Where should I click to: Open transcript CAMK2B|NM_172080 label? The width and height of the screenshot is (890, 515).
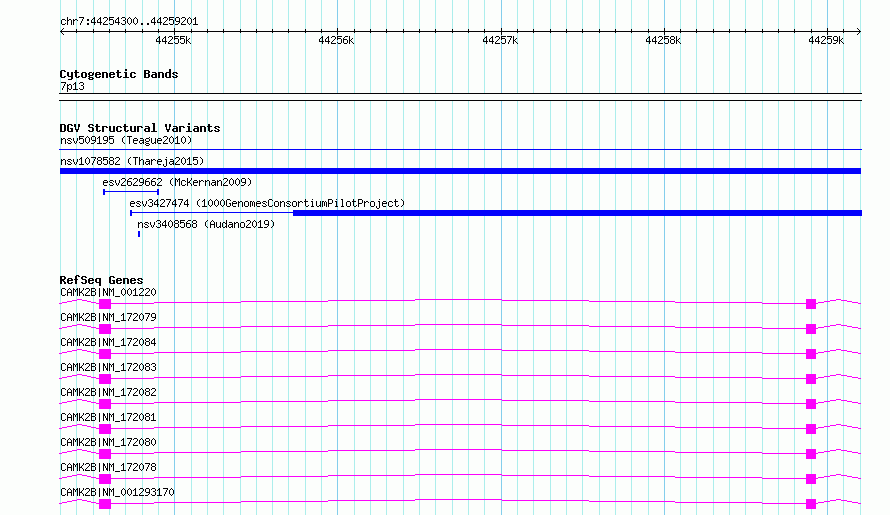click(x=108, y=442)
